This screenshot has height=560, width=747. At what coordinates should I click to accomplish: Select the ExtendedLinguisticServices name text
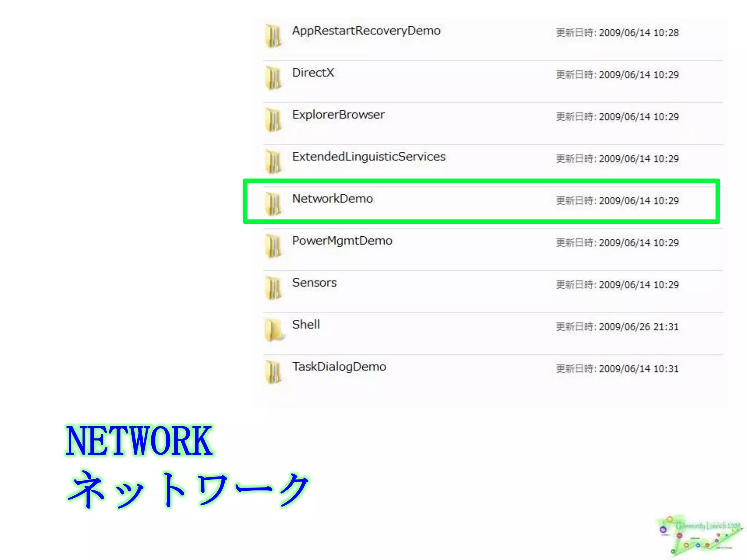click(x=369, y=157)
